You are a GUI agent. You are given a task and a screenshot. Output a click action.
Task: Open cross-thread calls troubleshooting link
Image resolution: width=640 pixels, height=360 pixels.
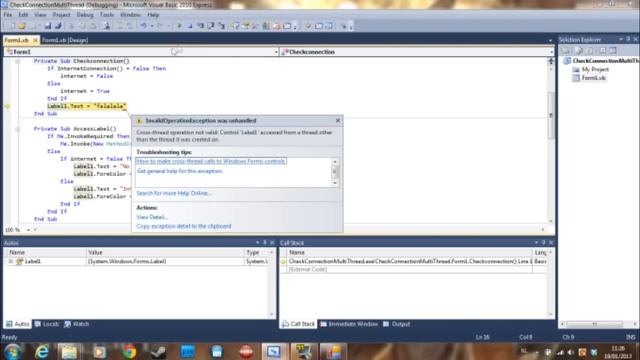(x=211, y=161)
